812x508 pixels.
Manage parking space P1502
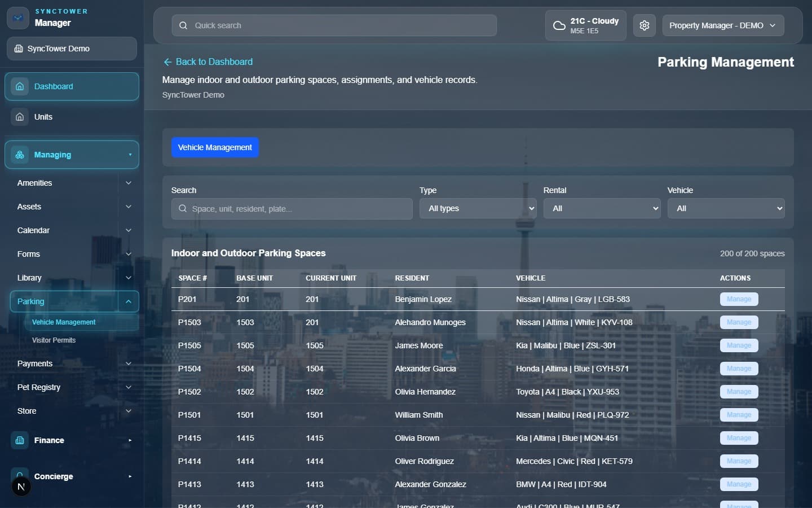[x=739, y=392]
